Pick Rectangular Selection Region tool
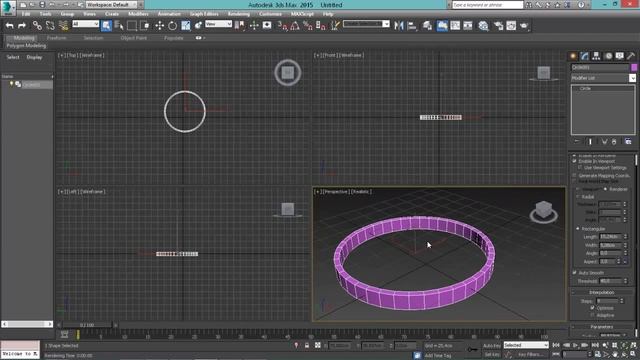The height and width of the screenshot is (360, 640). [x=132, y=26]
